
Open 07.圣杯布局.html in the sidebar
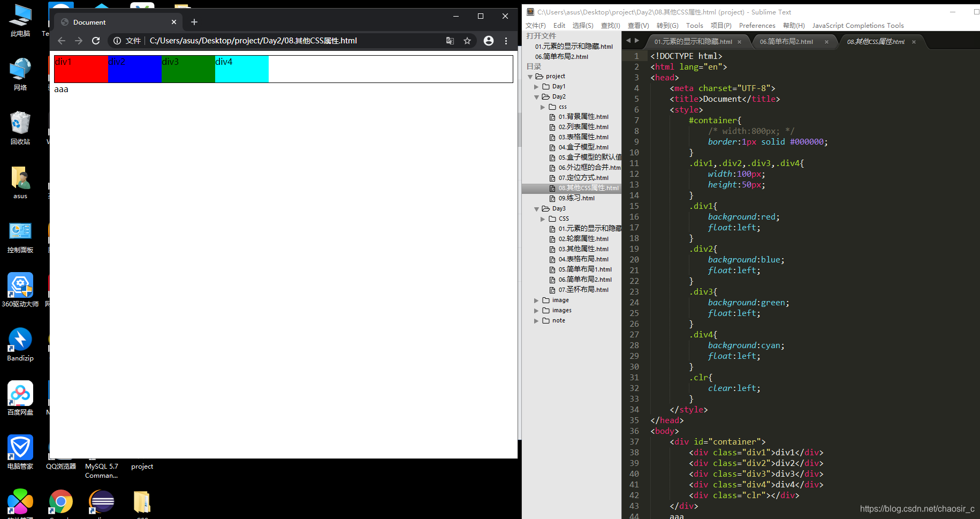[x=583, y=290]
